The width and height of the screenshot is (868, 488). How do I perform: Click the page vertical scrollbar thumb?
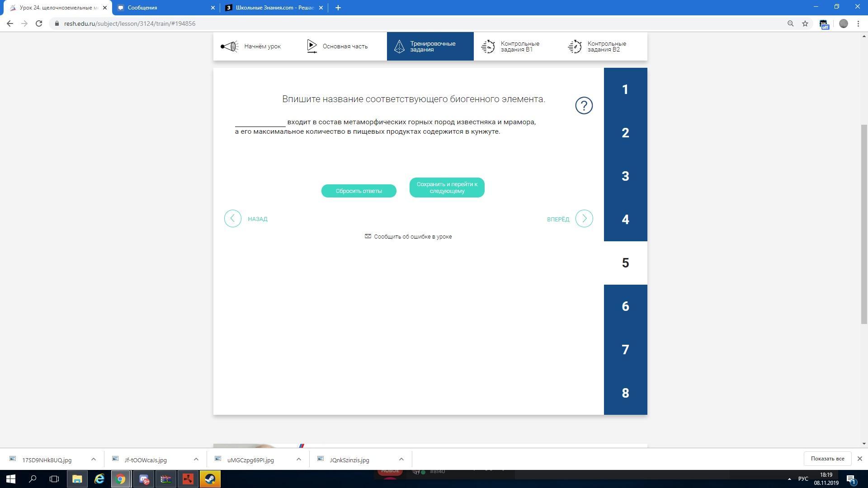pos(863,224)
